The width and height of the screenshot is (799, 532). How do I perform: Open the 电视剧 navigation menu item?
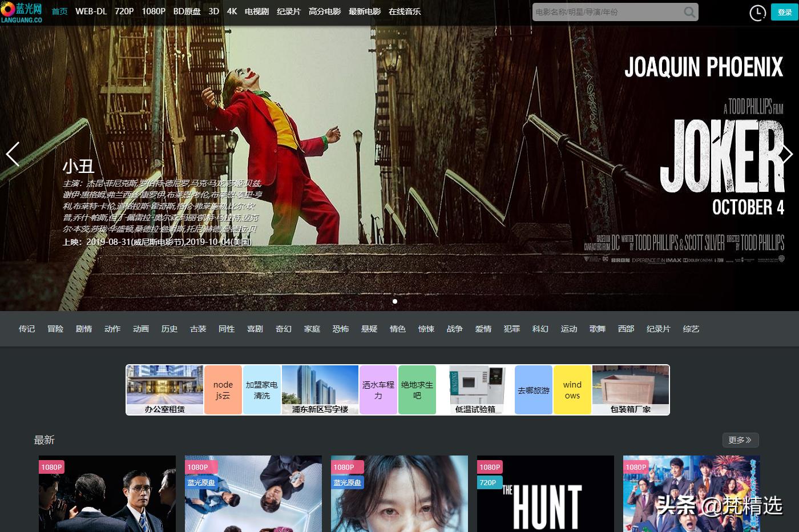(257, 11)
